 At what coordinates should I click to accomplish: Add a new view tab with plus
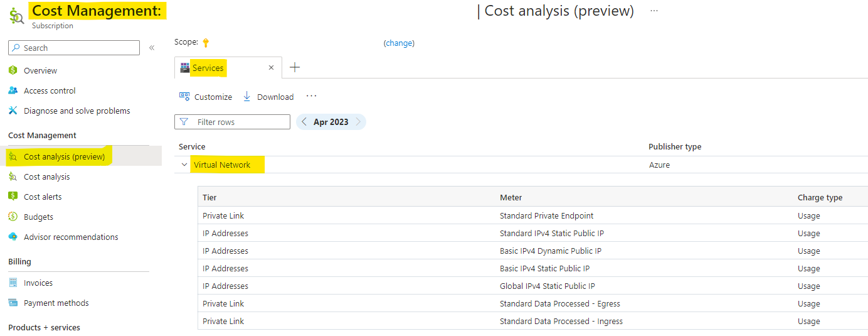[x=295, y=67]
